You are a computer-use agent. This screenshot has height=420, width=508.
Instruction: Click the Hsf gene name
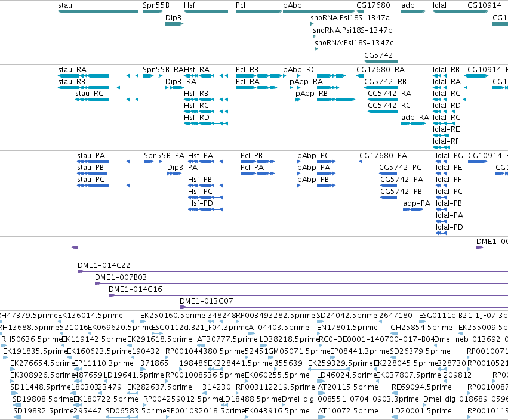point(189,5)
